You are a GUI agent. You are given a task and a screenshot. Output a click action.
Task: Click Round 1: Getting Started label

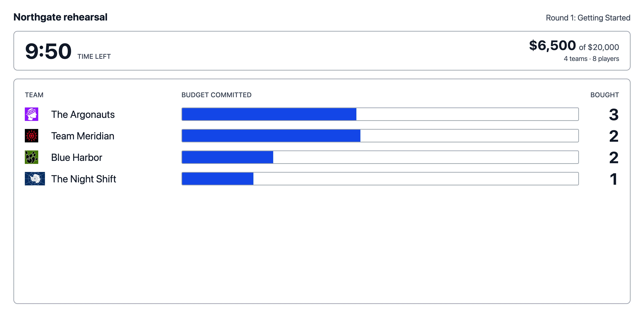[x=588, y=18]
